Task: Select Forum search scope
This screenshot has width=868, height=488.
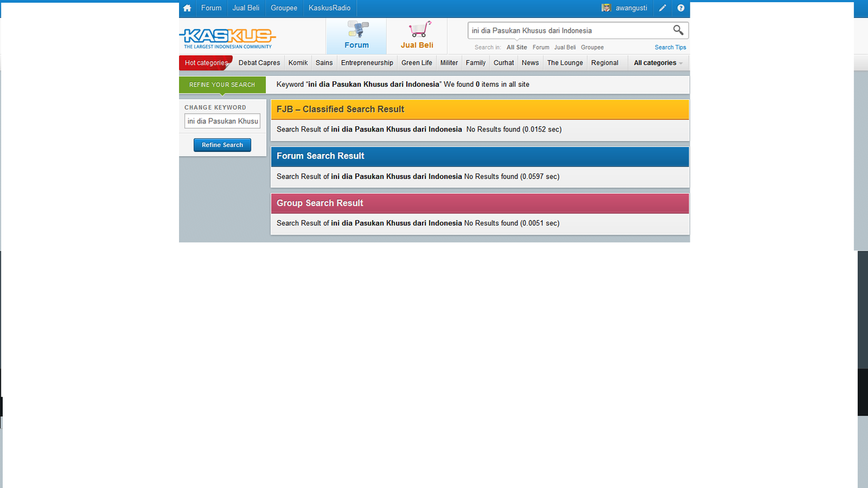Action: 540,47
